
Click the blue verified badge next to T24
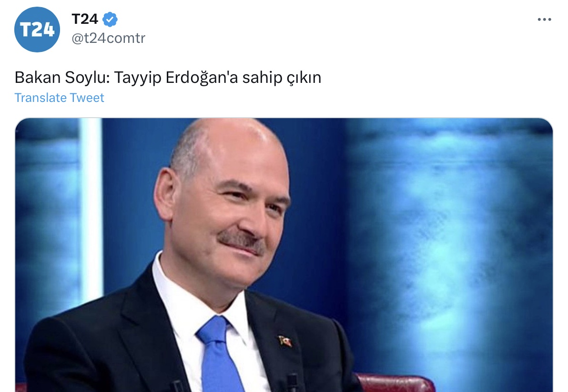(x=110, y=19)
